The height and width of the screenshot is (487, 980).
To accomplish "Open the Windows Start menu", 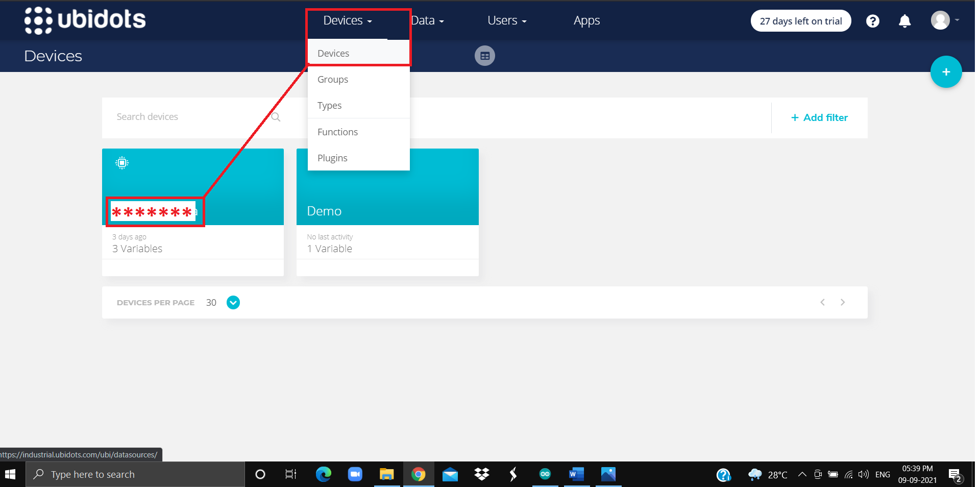I will [10, 474].
